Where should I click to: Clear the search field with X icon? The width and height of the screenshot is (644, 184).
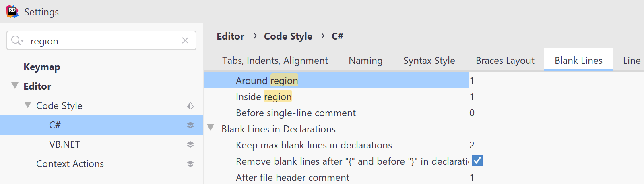pos(185,40)
